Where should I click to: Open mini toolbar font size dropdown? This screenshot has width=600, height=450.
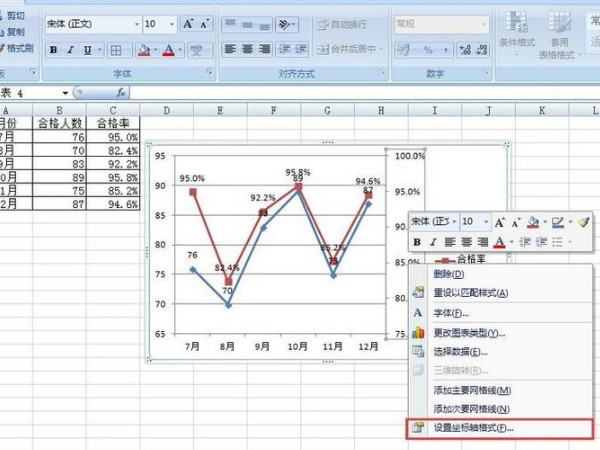486,222
